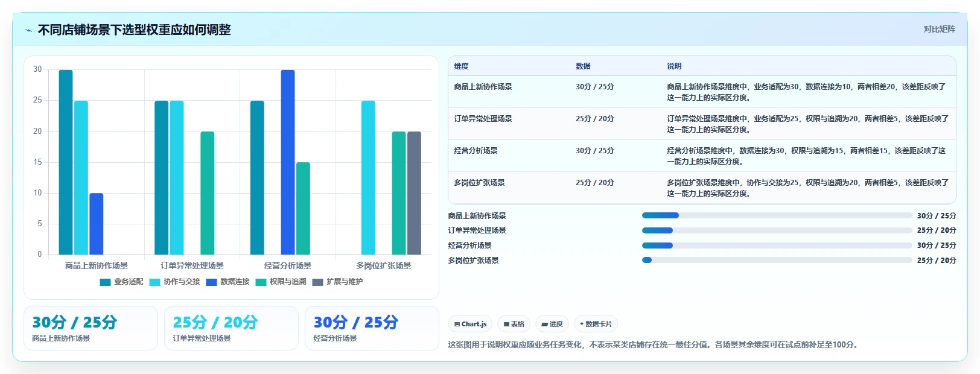Click 30分 / 25分 in table row 商品上新协作场景
Viewport: 980px width, 374px height.
click(594, 87)
